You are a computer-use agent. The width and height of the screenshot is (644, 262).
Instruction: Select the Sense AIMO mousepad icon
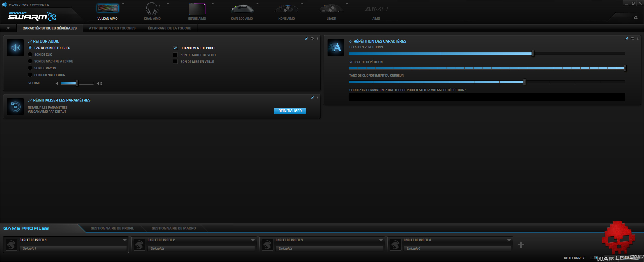197,9
